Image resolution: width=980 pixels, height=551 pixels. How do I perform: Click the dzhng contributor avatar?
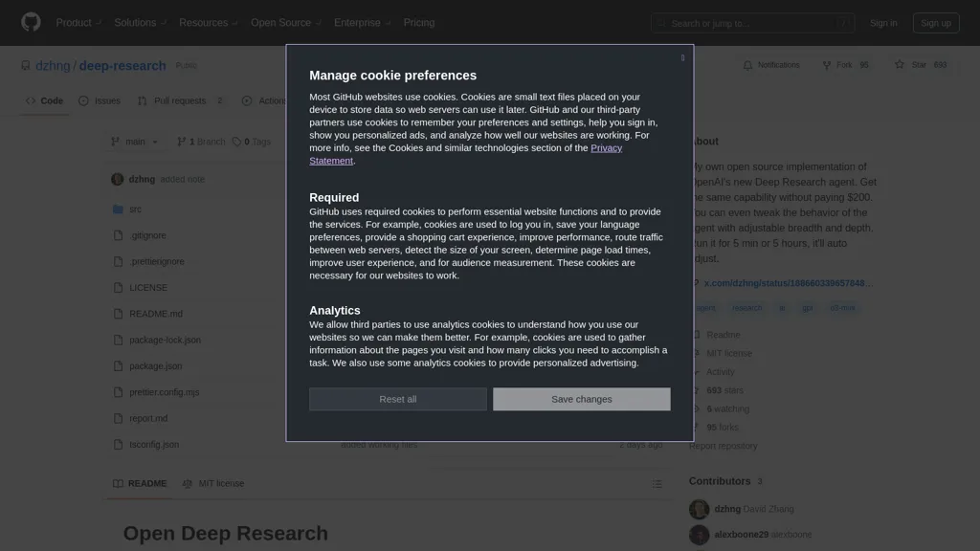click(x=699, y=509)
